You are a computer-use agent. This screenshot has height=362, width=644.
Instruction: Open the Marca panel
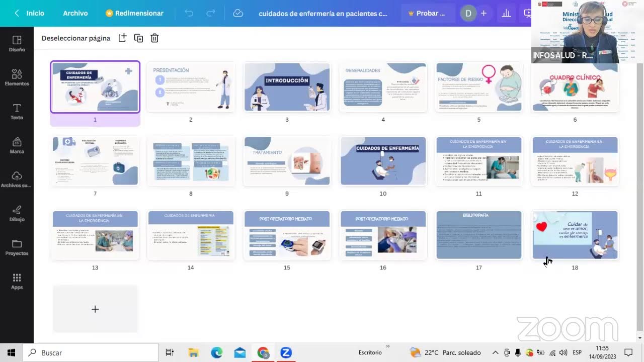click(17, 146)
